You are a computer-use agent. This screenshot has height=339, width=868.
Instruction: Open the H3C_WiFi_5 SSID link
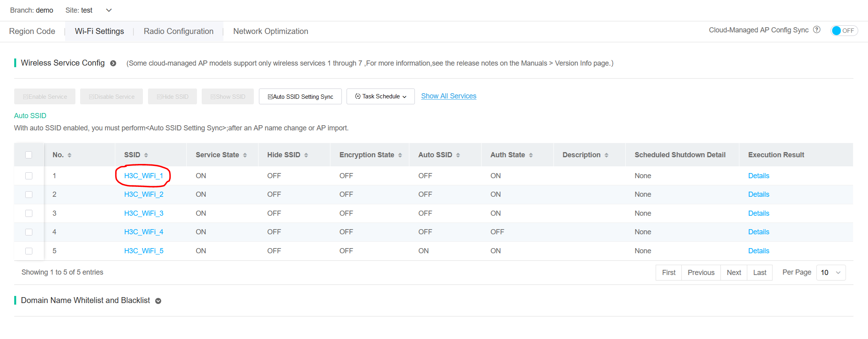pyautogui.click(x=144, y=251)
